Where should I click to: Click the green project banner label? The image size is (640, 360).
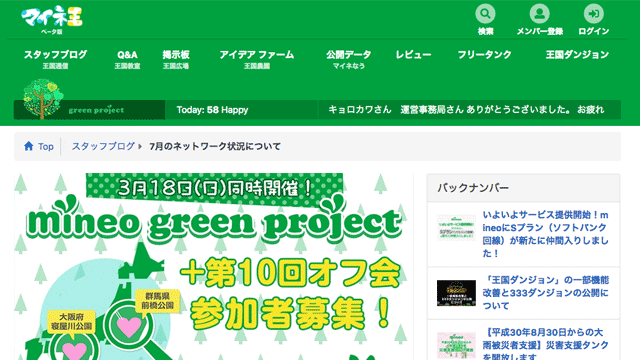[96, 110]
